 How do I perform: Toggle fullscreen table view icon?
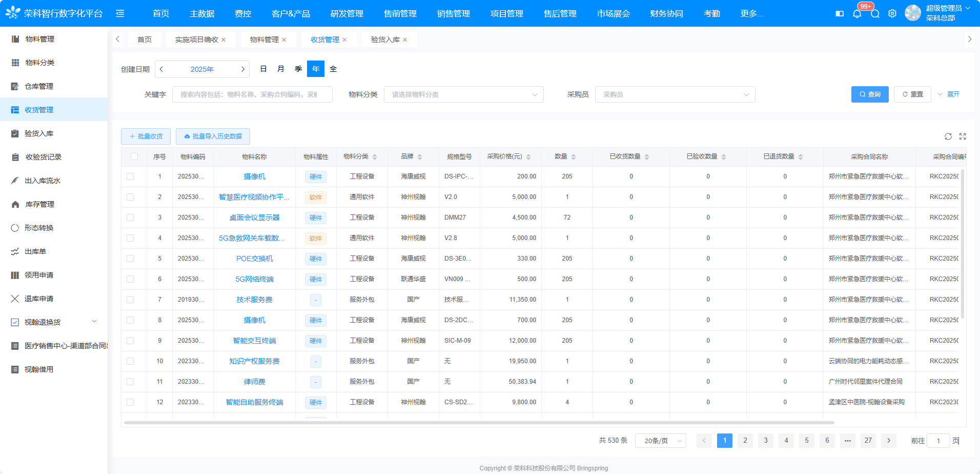pos(963,136)
